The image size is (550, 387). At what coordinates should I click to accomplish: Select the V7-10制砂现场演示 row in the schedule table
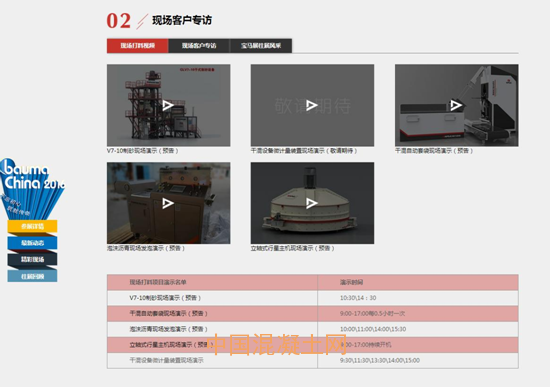[313, 298]
